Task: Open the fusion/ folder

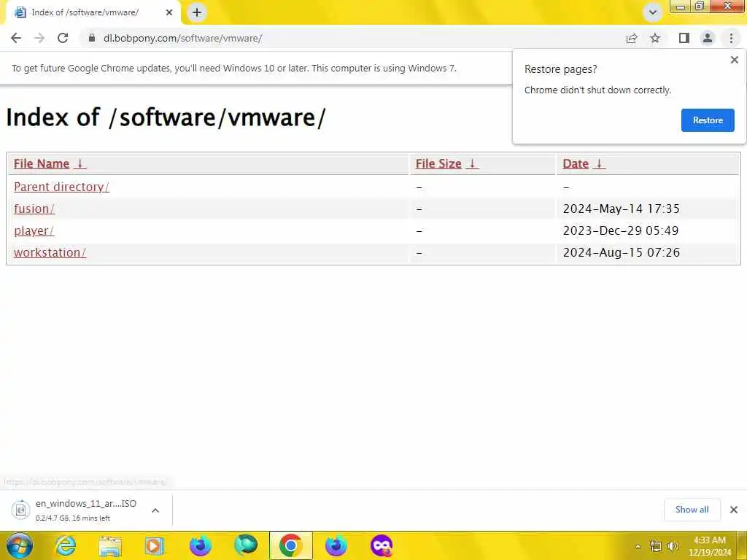Action: (x=34, y=209)
